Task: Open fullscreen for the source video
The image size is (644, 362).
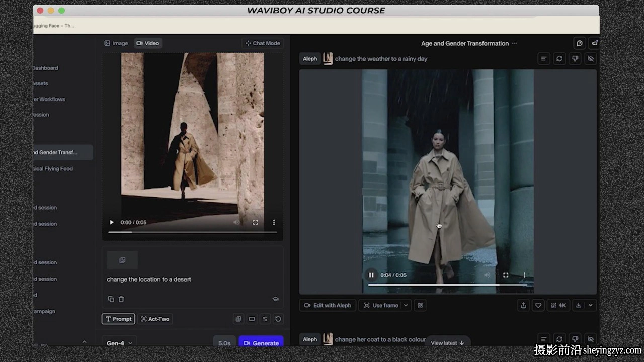Action: (255, 222)
